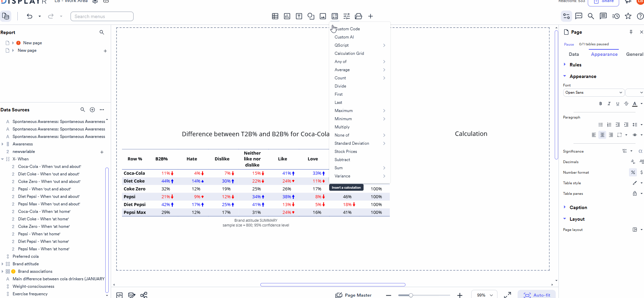The image size is (644, 298).
Task: Add a new data source
Action: point(92,110)
